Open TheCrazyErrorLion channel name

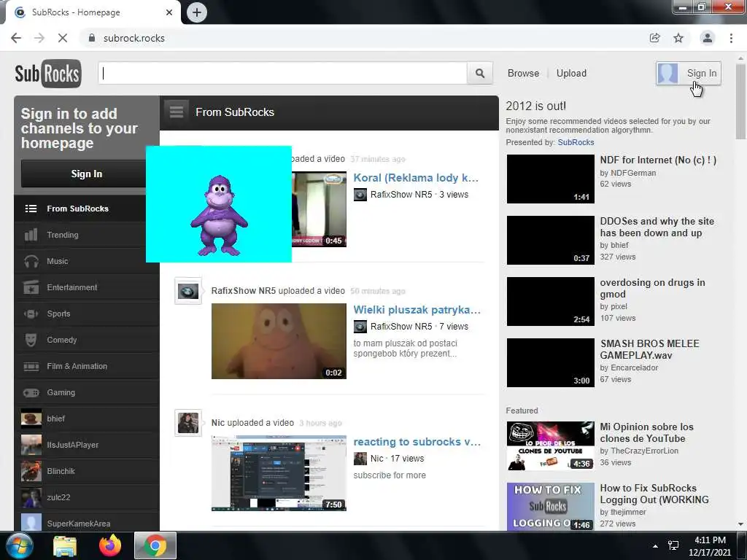click(644, 451)
